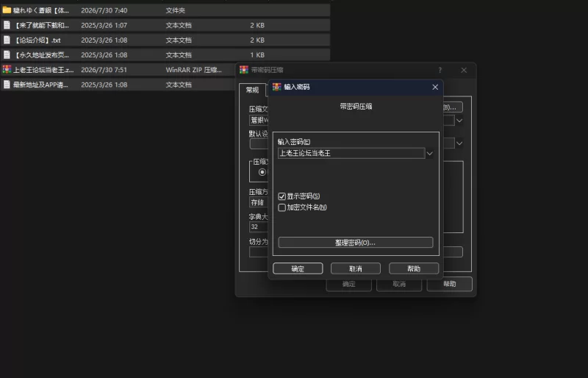588x378 pixels.
Task: Click the dimmed 确定 button in 带密码压缩 window
Action: pyautogui.click(x=348, y=284)
